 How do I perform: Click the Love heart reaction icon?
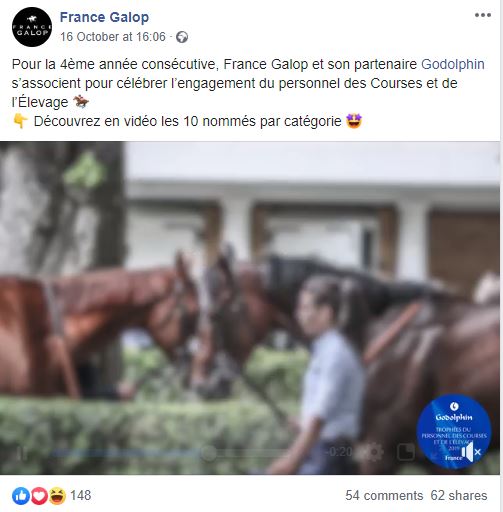coord(39,496)
